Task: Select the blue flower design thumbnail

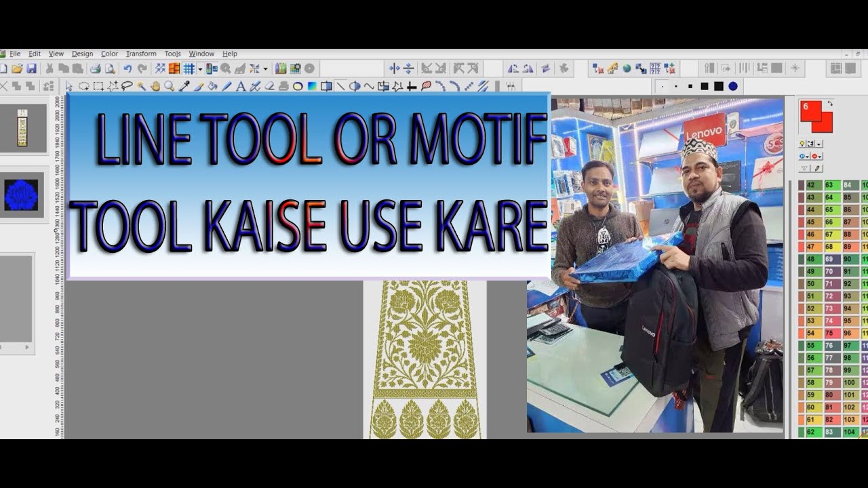Action: (x=22, y=195)
